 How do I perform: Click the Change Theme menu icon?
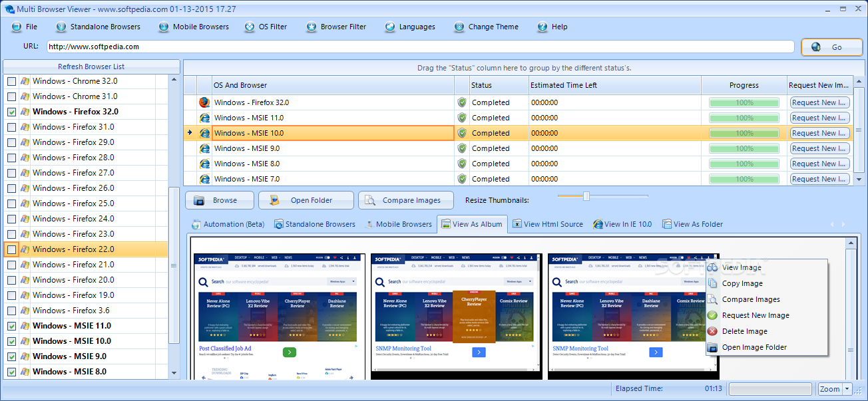click(459, 27)
